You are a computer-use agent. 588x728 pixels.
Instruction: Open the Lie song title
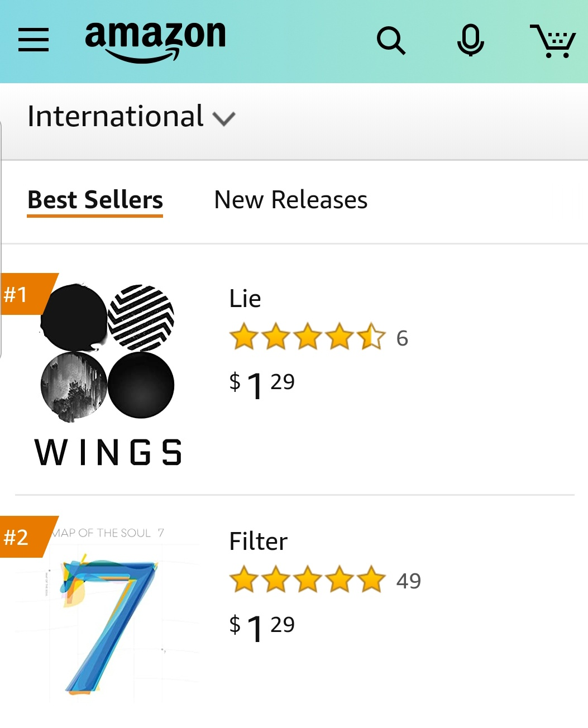tap(245, 299)
